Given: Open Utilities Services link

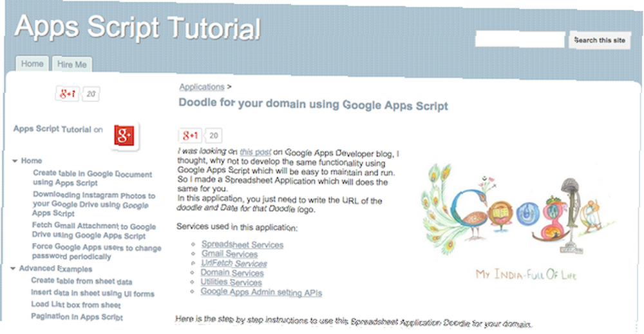Looking at the screenshot, I should (231, 282).
